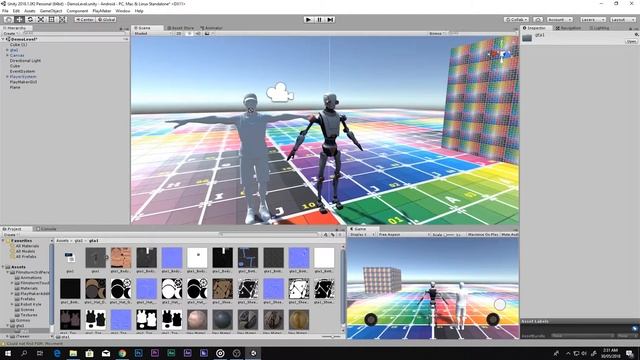Open Free Aspect dropdown in Game view
Image resolution: width=640 pixels, height=360 pixels.
click(403, 235)
